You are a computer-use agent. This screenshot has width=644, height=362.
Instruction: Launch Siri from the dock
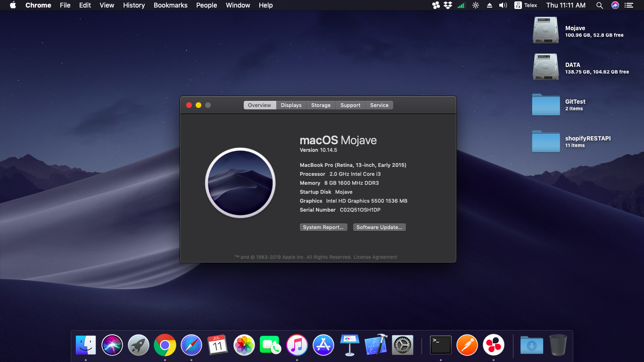112,346
